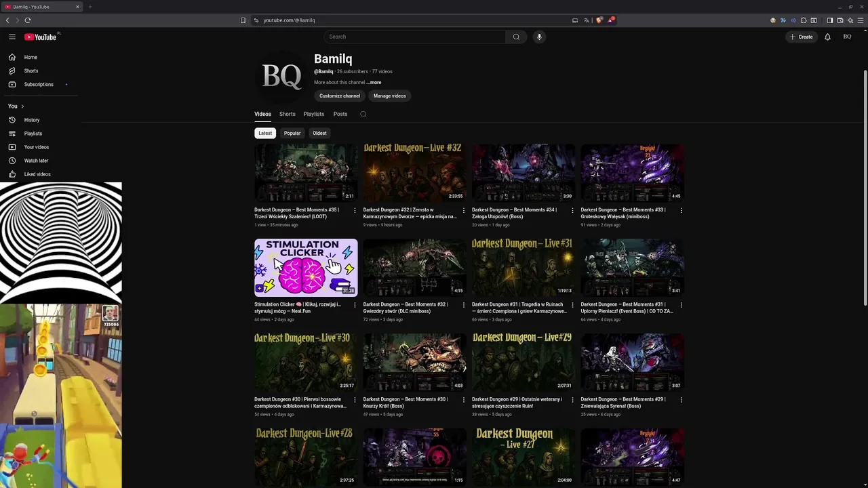Image resolution: width=868 pixels, height=488 pixels.
Task: Open Subscriptions in the sidebar
Action: tap(39, 84)
